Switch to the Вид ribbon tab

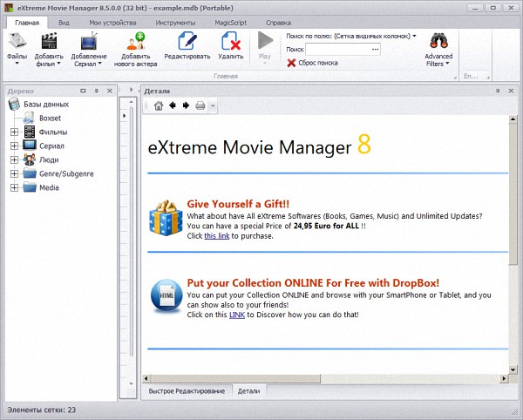[x=64, y=23]
